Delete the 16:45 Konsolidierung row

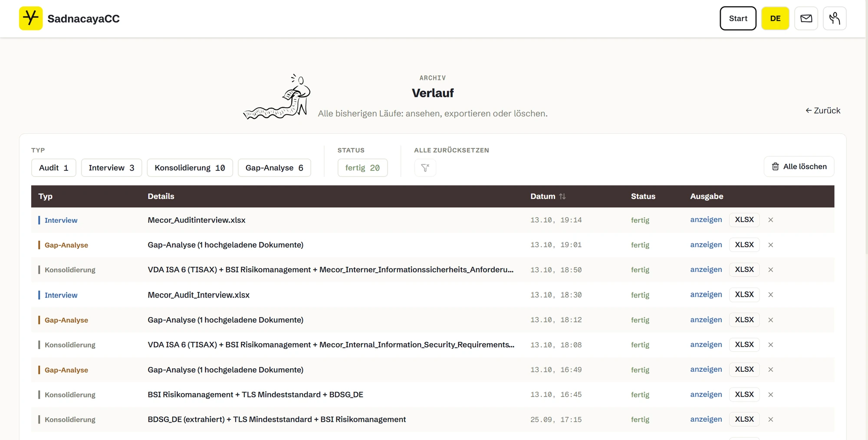tap(770, 394)
